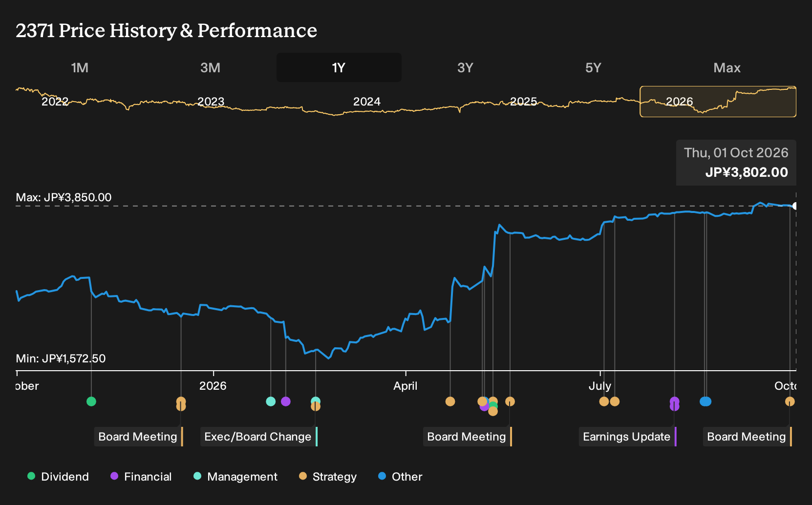Screen dimensions: 812x505
Task: Click the purple Financial dot after 2026
Action: pyautogui.click(x=286, y=401)
